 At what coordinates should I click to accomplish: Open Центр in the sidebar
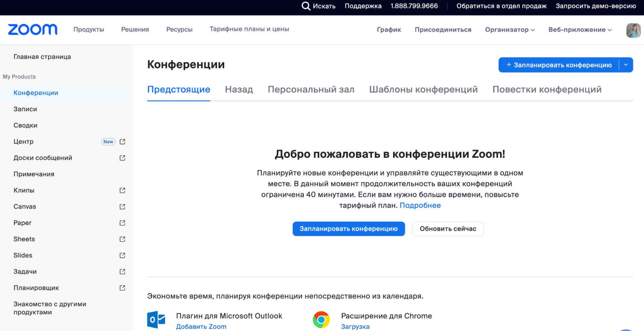click(24, 142)
